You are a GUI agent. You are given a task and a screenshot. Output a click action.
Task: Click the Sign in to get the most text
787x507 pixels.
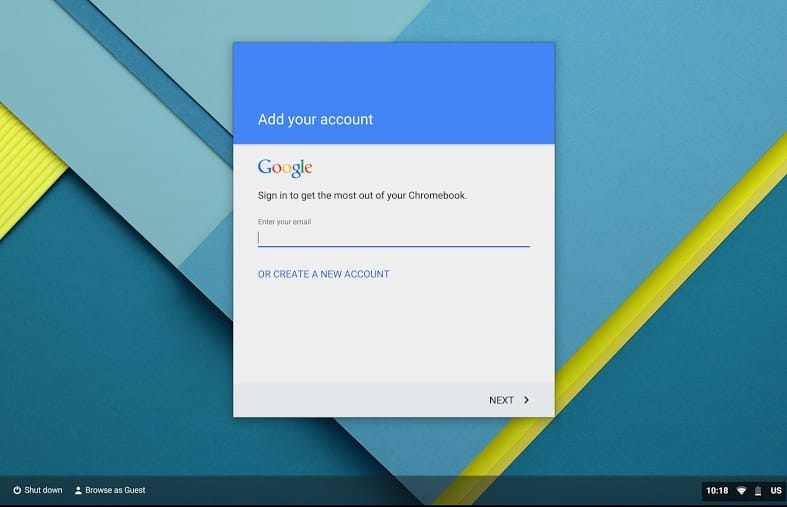pos(362,195)
